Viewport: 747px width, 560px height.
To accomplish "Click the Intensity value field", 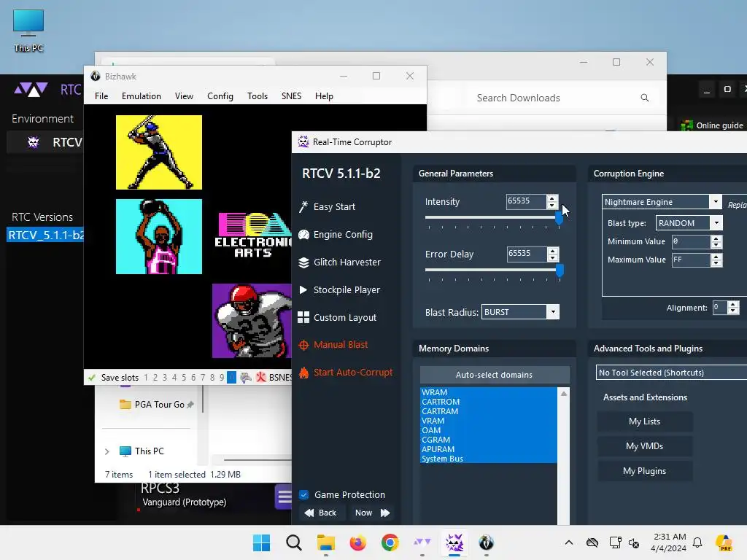I will click(526, 201).
